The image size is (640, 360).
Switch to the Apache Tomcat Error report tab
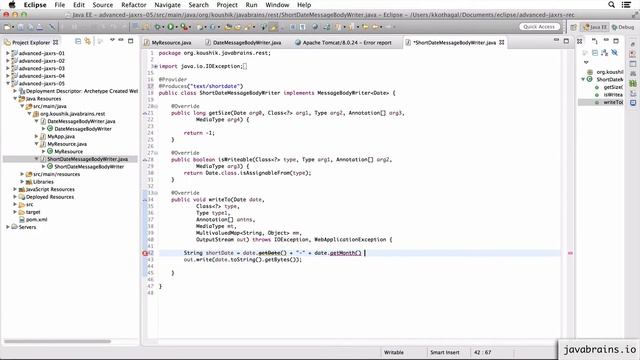tap(343, 42)
